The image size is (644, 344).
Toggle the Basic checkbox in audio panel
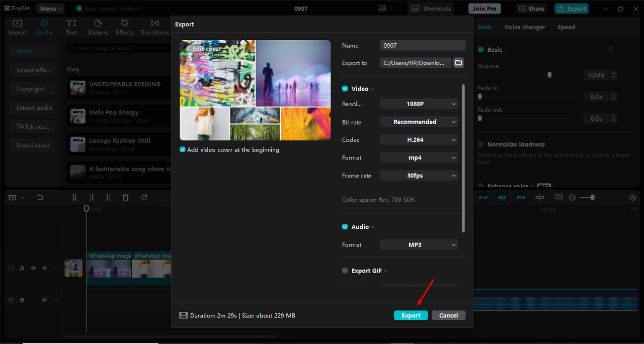point(481,50)
